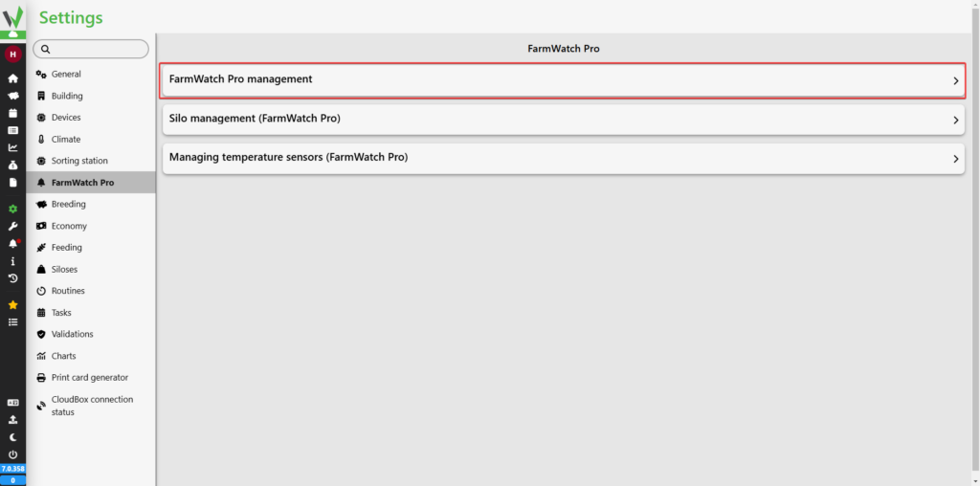
Task: Open the line chart icon in left rail
Action: pyautogui.click(x=12, y=147)
